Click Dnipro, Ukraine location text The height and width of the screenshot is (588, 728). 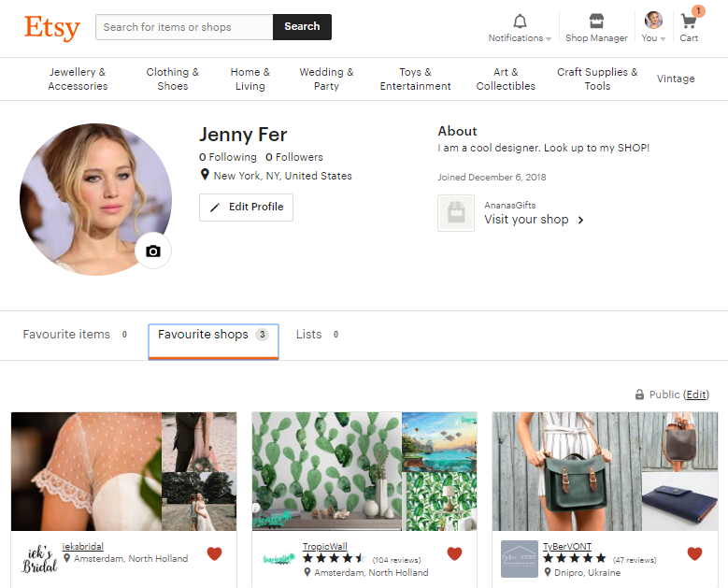point(587,573)
